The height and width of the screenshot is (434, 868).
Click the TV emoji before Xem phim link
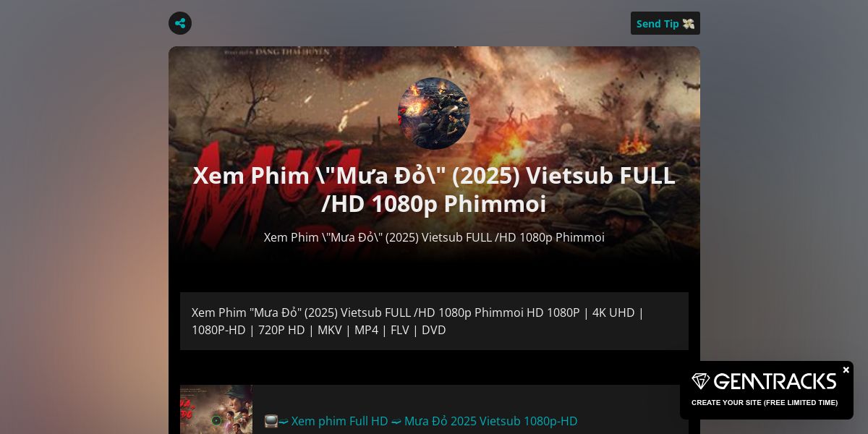pos(271,421)
